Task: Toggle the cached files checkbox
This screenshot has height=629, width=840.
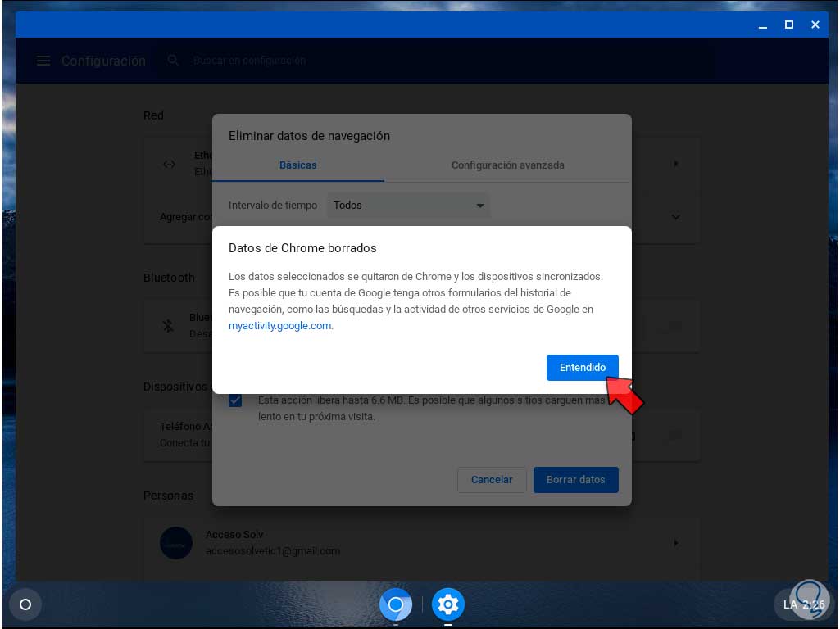Action: 235,400
